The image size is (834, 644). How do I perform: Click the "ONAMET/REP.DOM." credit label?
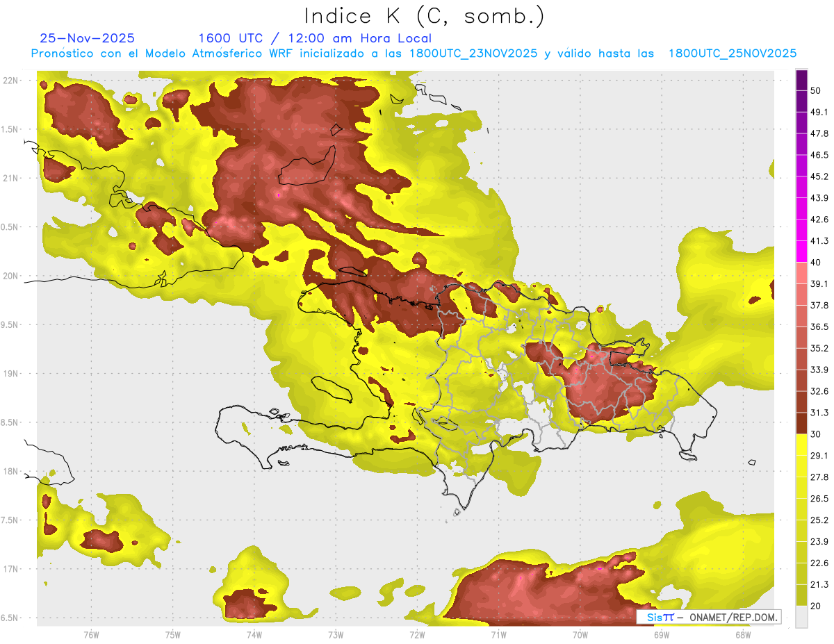[x=732, y=617]
